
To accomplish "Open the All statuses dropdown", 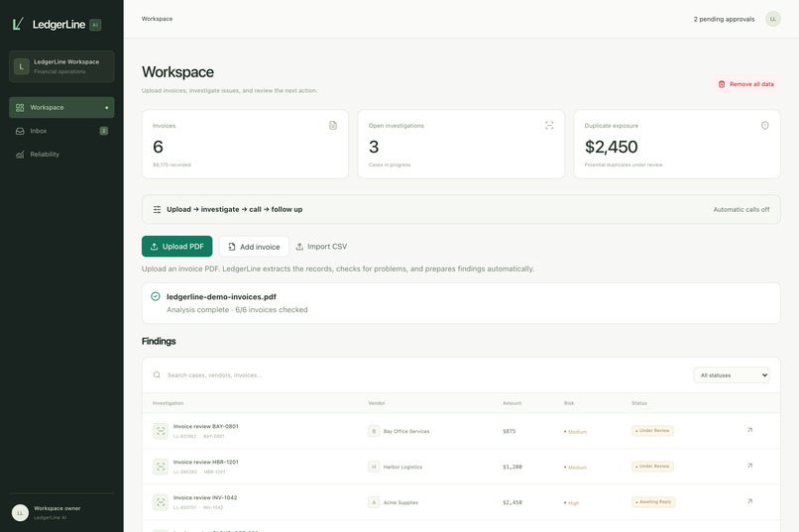I will tap(732, 375).
